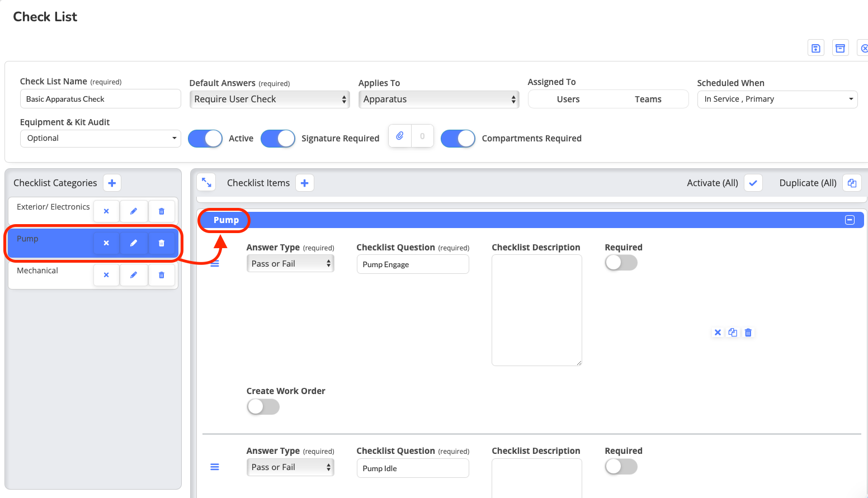
Task: Click the archive box icon at top
Action: click(840, 48)
